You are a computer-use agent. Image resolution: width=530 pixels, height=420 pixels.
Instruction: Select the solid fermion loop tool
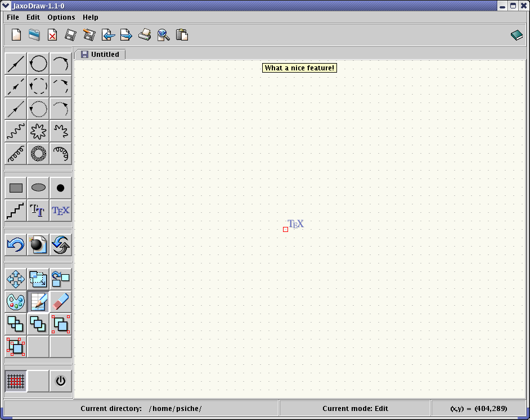point(38,64)
